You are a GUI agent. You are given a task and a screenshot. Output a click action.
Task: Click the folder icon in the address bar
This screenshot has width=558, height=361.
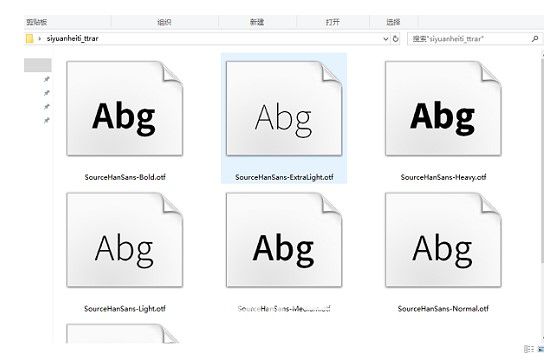[x=29, y=38]
